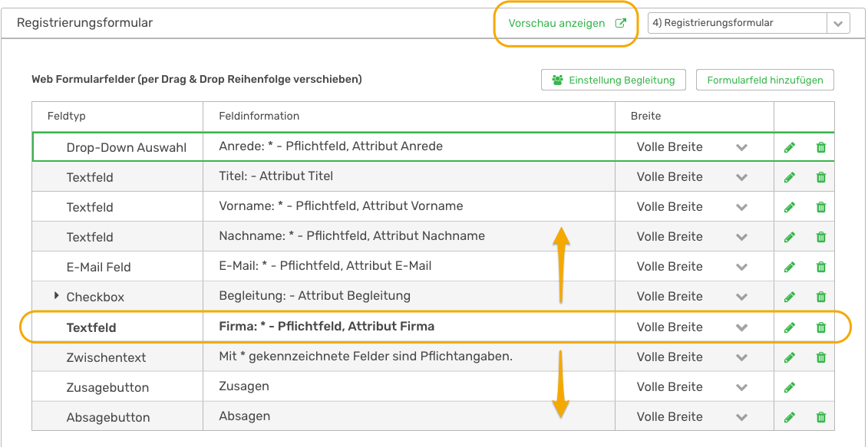This screenshot has height=447, width=868.
Task: Click Einstellung Begleitung button
Action: (613, 81)
